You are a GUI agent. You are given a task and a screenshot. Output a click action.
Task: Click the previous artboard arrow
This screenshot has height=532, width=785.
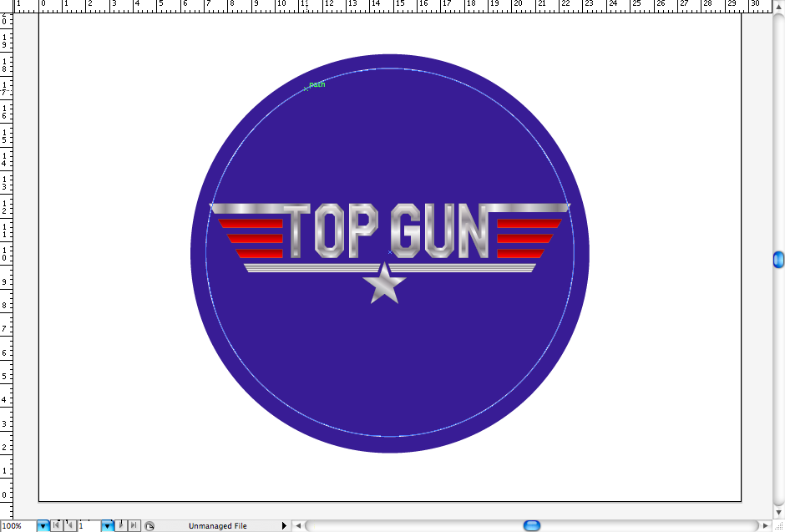(69, 525)
